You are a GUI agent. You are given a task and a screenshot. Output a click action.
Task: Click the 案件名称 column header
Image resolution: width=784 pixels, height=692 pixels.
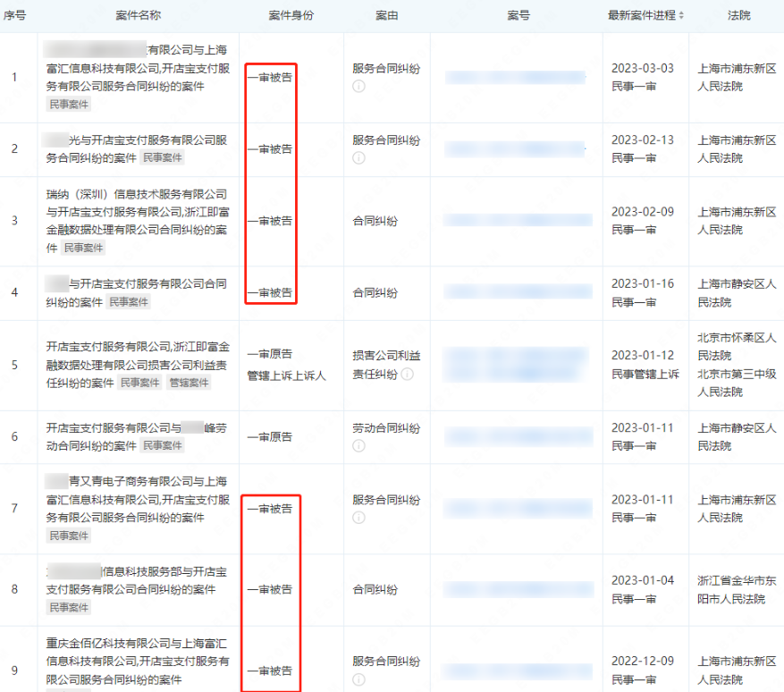[x=139, y=15]
